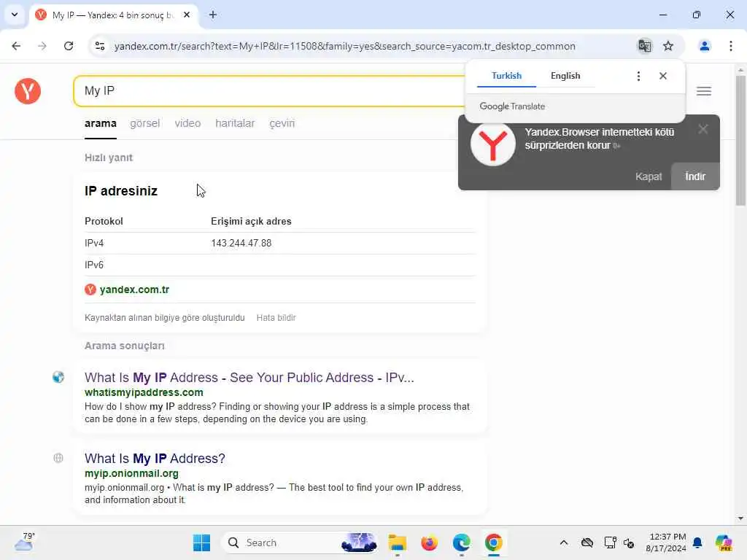Bookmark this page with the star icon
The height and width of the screenshot is (560, 747).
coord(668,46)
